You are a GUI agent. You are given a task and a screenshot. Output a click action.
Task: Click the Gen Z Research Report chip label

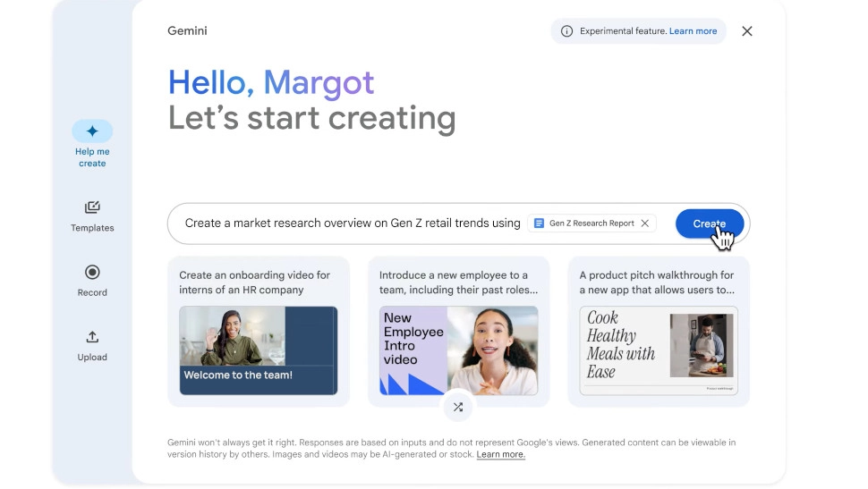(x=591, y=223)
